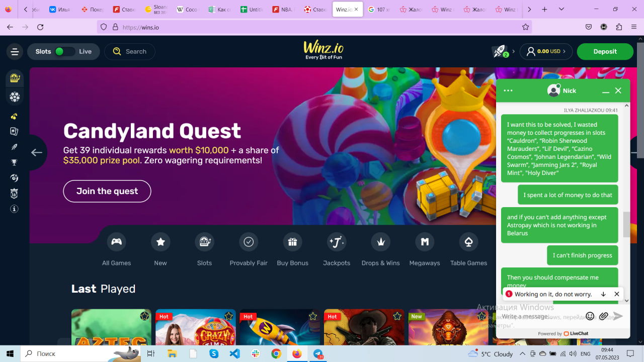Screen dimensions: 644x362
Task: Open the Windows Start menu
Action: pyautogui.click(x=10, y=353)
